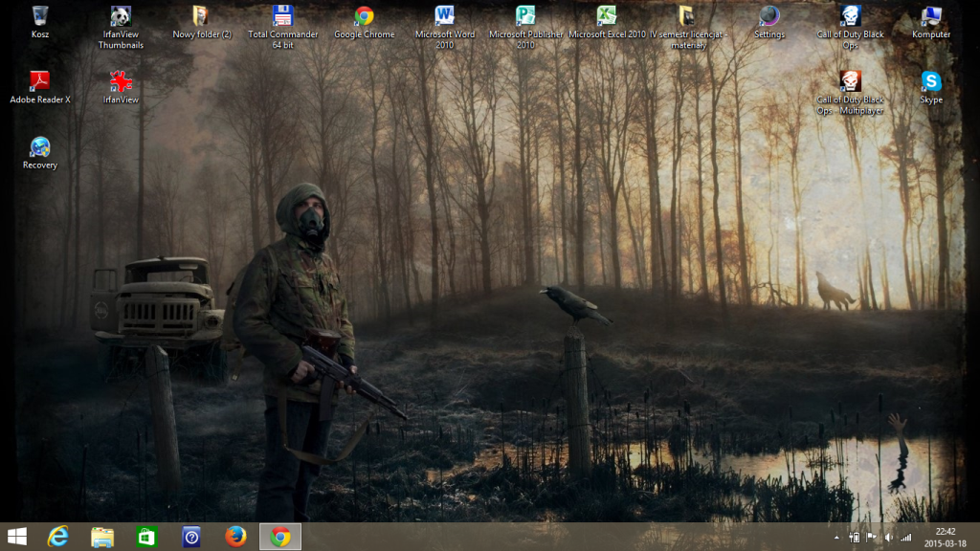Show hidden system tray icons
The image size is (980, 551).
(x=836, y=538)
